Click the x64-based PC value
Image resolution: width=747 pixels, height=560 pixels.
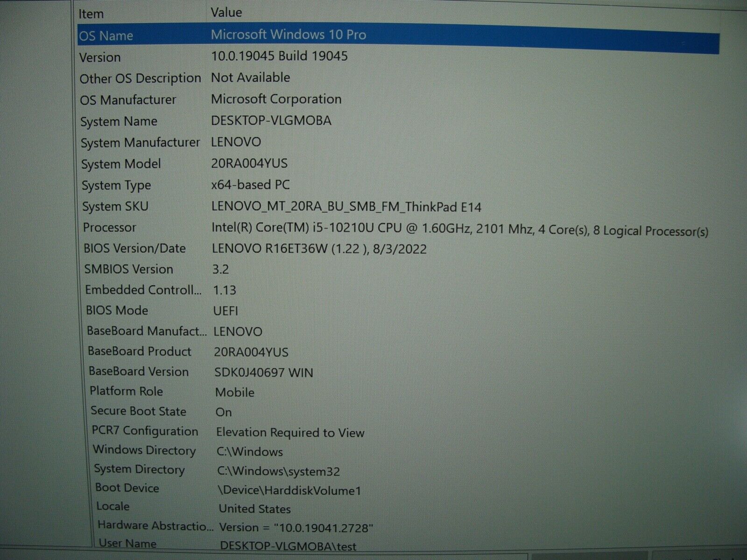tap(250, 185)
